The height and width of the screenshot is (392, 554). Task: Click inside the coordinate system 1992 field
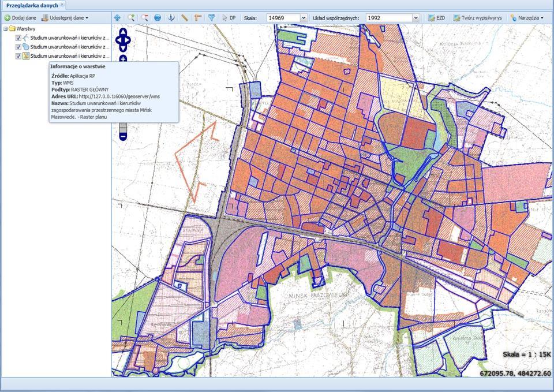pyautogui.click(x=389, y=18)
